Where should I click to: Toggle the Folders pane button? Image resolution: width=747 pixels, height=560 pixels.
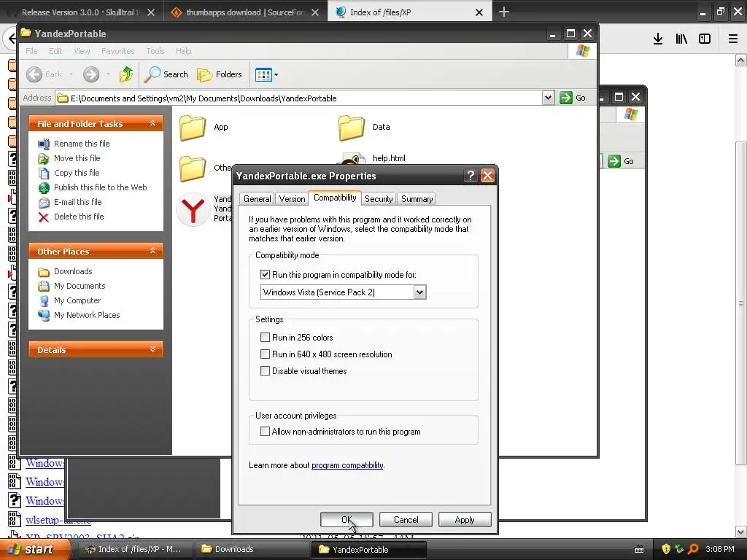pyautogui.click(x=220, y=74)
